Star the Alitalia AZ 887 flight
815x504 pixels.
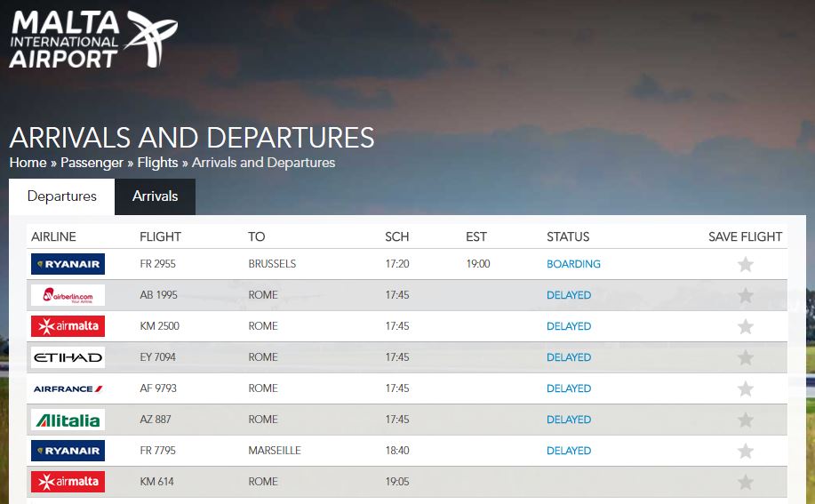coord(746,420)
